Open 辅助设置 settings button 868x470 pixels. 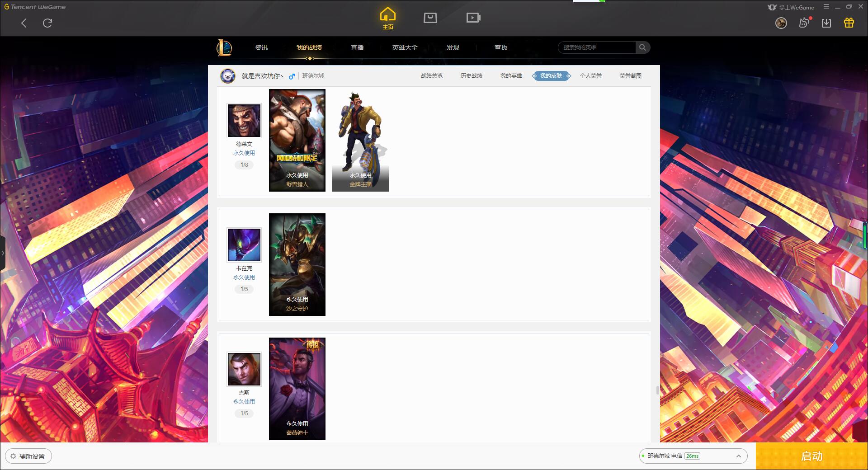point(28,456)
